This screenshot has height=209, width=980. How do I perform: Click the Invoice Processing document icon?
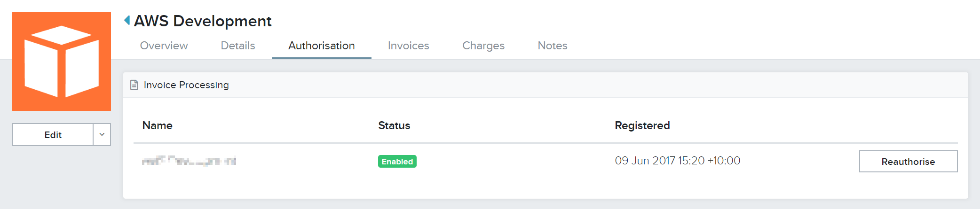click(134, 85)
